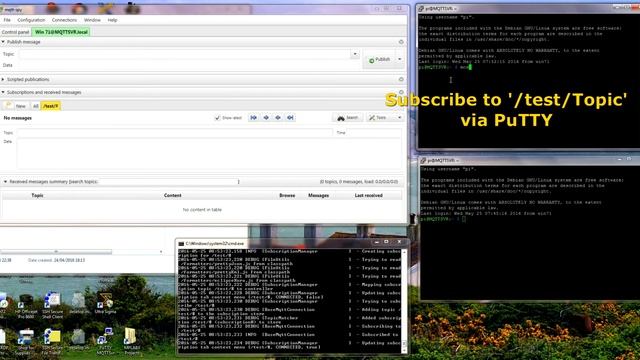This screenshot has height=360, width=640.
Task: Click the cmd.exe window vertical scrollbar
Action: coord(404,301)
